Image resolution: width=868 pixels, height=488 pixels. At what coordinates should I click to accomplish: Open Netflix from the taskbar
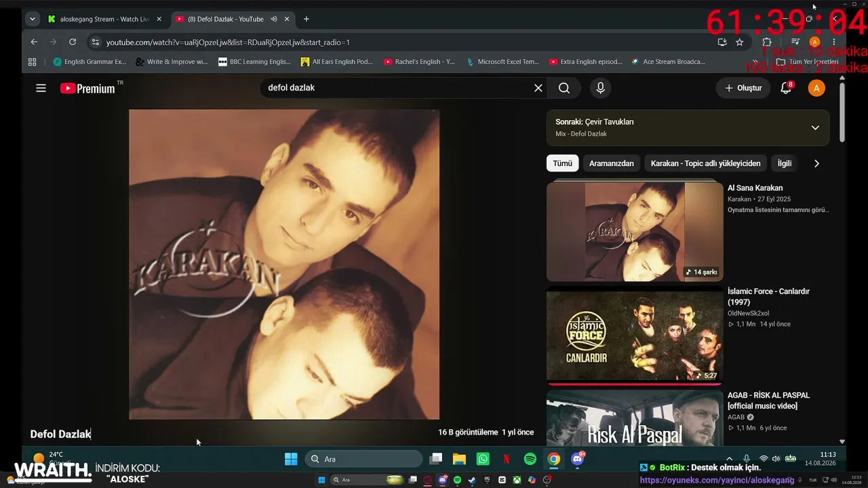[x=507, y=460]
